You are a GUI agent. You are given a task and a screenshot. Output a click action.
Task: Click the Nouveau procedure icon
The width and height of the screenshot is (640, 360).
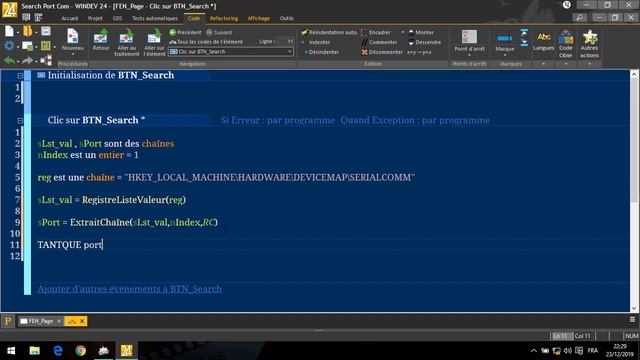[x=73, y=37]
